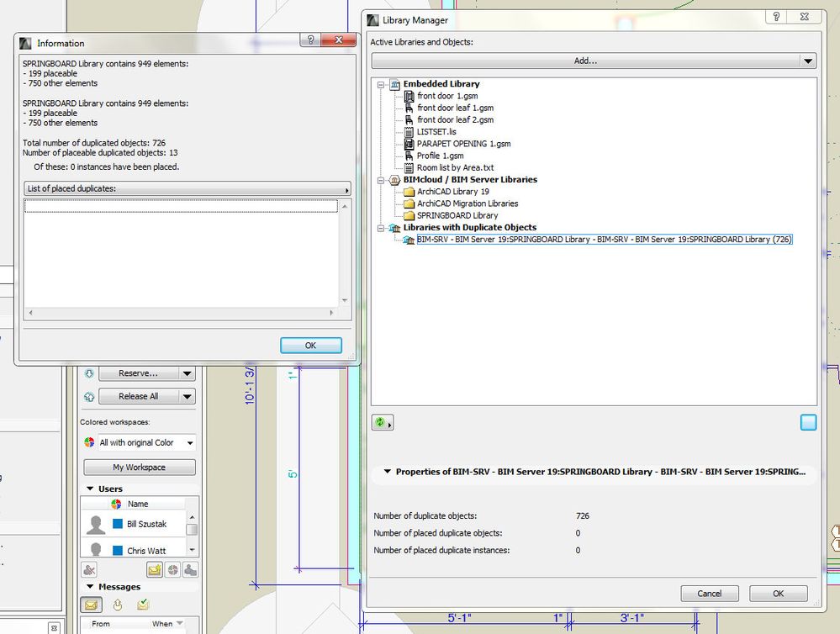This screenshot has width=840, height=634.
Task: Click Cancel in the Library Manager
Action: click(x=710, y=593)
